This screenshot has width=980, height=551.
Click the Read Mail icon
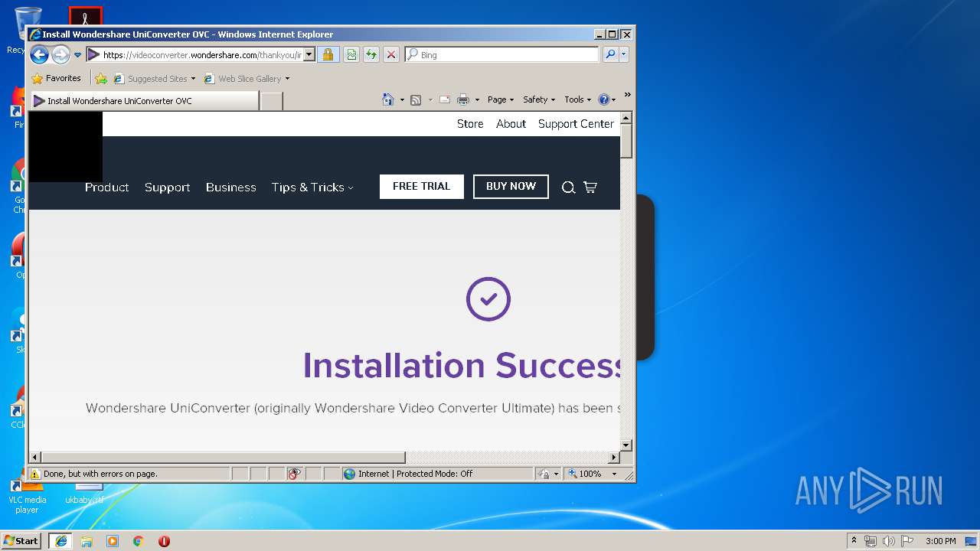(x=444, y=99)
